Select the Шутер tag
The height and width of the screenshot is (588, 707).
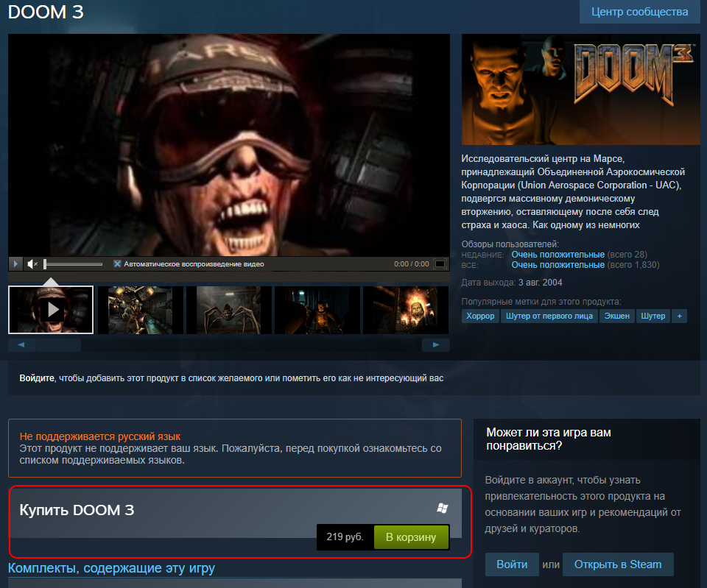pos(653,316)
